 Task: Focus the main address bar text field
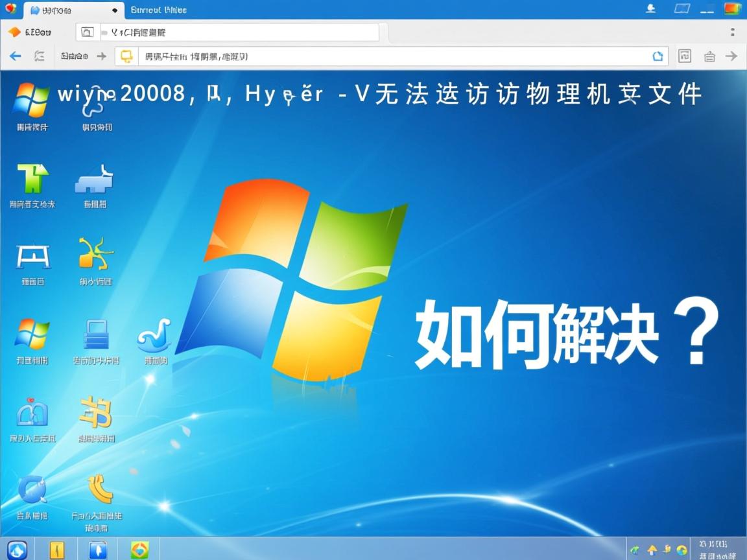tap(396, 56)
